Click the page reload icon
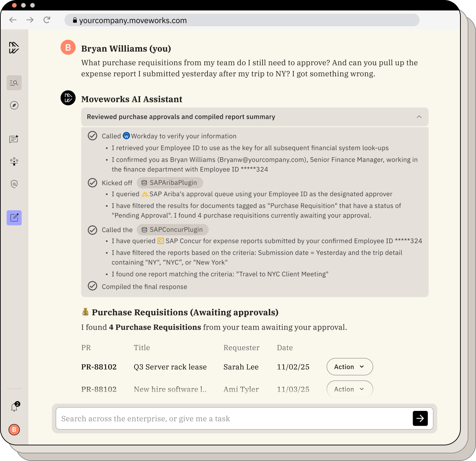The image size is (476, 461). click(47, 20)
